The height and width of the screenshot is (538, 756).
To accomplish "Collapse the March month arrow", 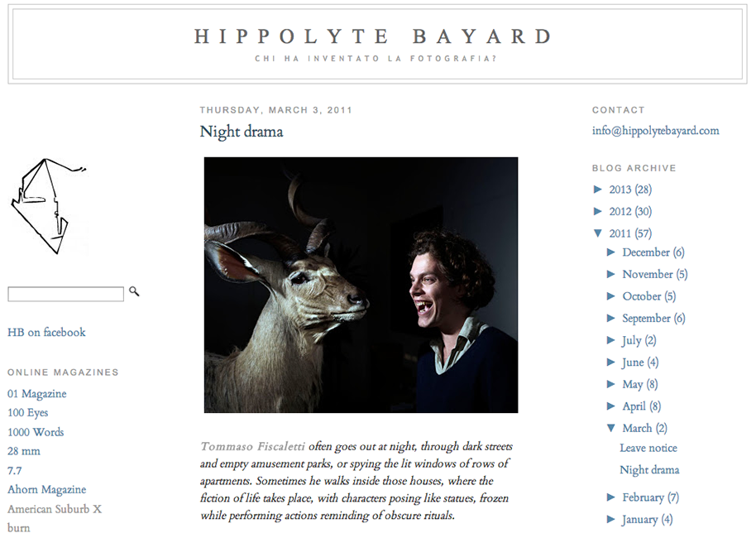I will tap(611, 428).
